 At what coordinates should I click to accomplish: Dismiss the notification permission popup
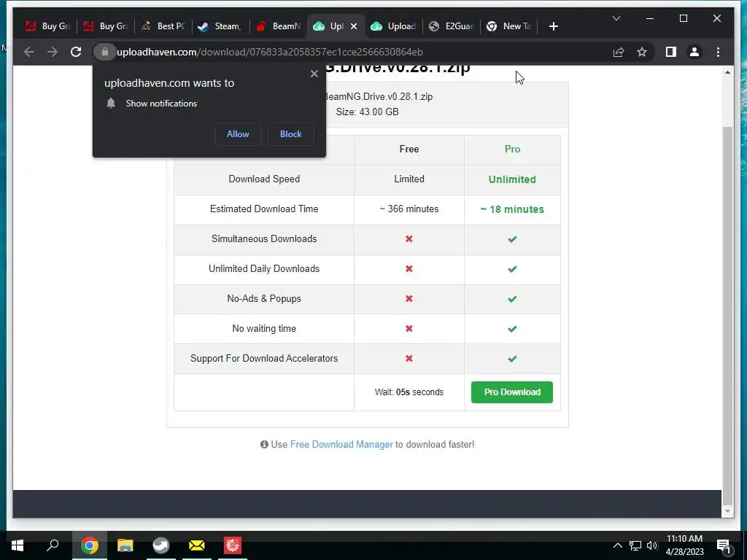point(314,74)
